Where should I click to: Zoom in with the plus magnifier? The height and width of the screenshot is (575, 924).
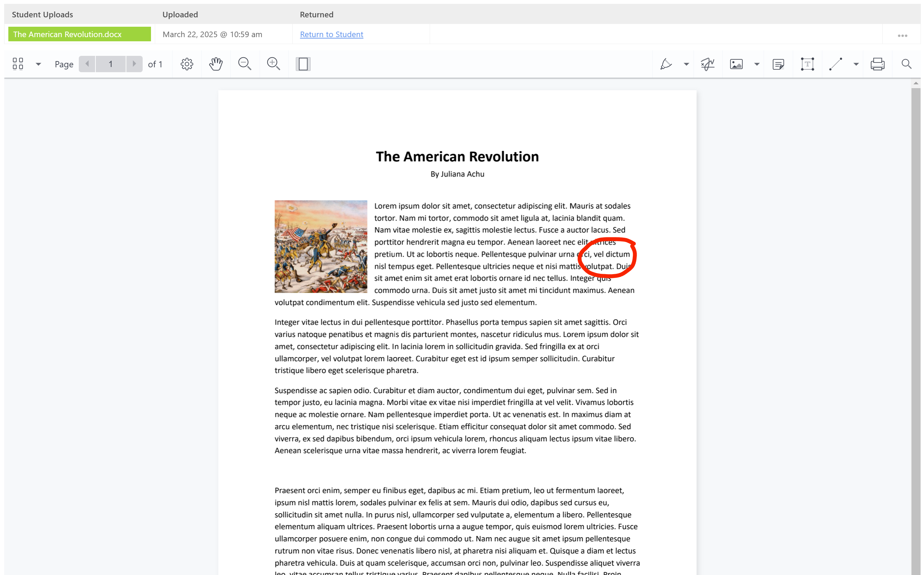click(274, 64)
